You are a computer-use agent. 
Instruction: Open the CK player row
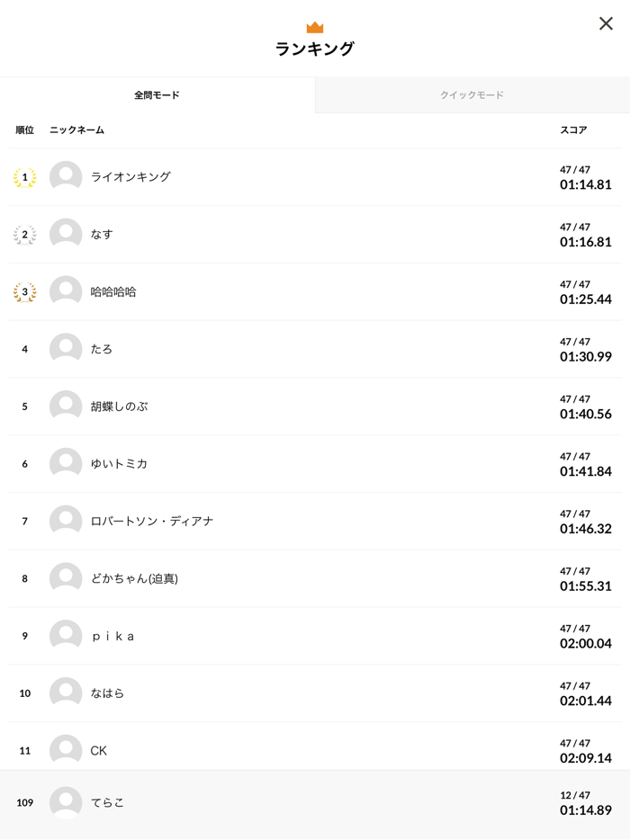315,750
